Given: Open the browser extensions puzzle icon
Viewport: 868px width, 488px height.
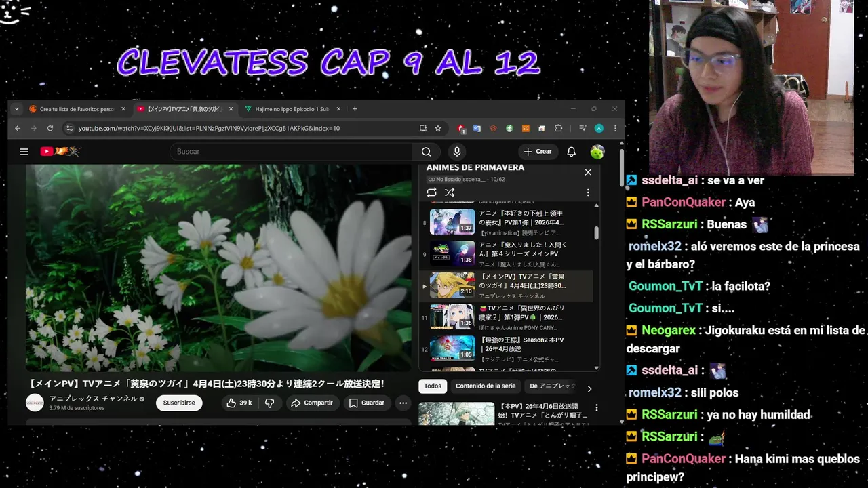Looking at the screenshot, I should [558, 128].
